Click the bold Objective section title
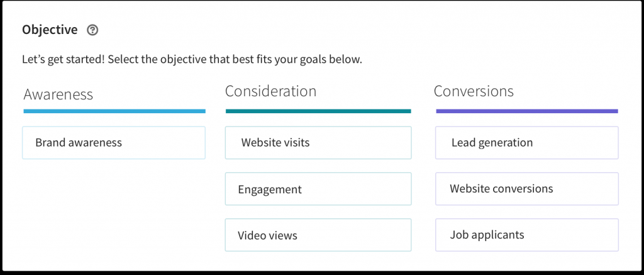This screenshot has height=275, width=644. [50, 30]
